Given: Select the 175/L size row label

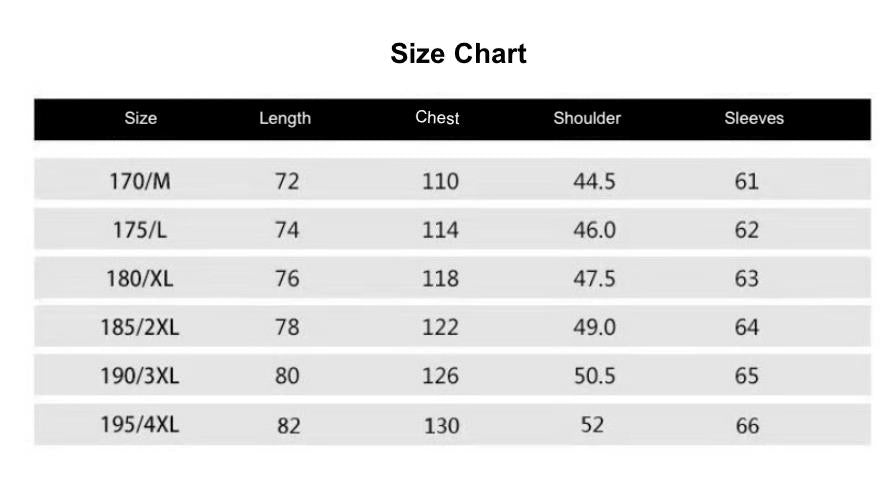Looking at the screenshot, I should (x=140, y=230).
